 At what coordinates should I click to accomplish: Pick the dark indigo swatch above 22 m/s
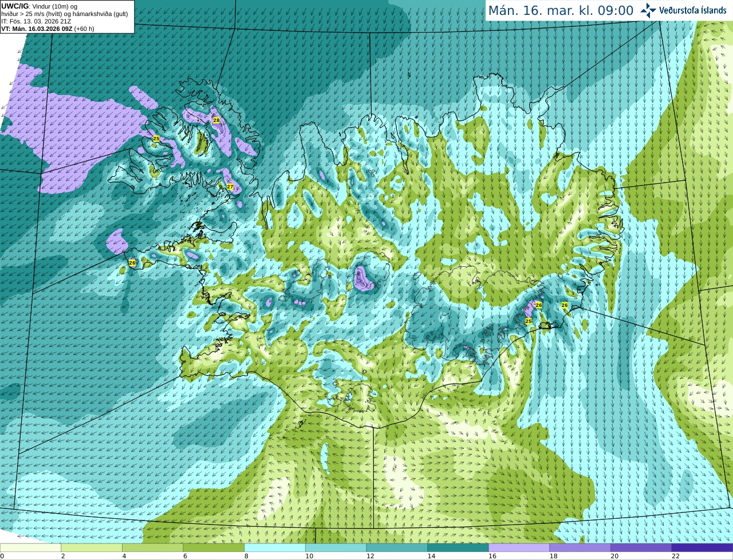(703, 547)
